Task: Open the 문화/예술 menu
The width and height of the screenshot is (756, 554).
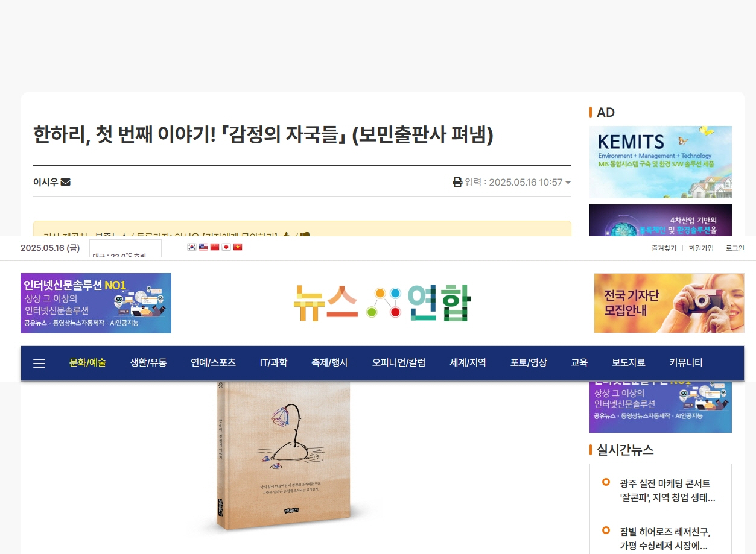Action: click(x=87, y=363)
